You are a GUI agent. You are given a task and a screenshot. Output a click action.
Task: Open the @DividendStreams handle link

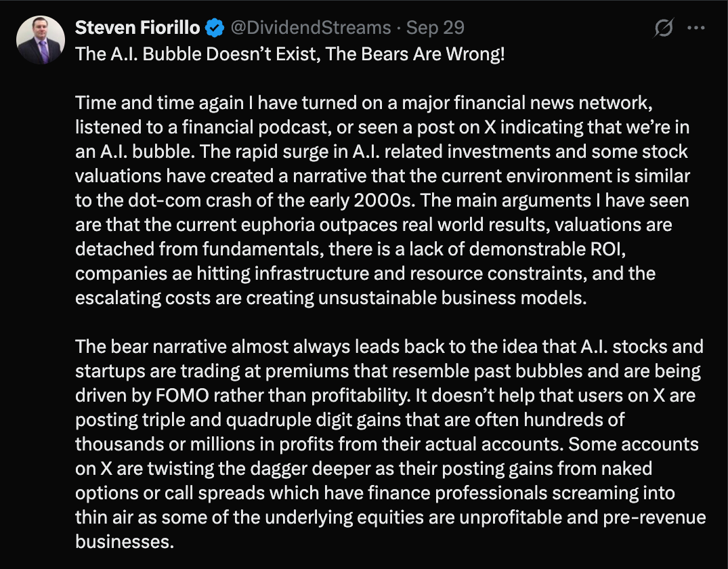pos(311,28)
